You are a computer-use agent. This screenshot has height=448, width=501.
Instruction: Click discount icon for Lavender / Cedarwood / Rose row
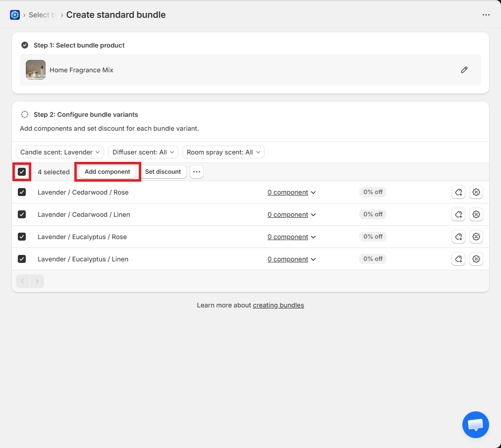point(476,192)
